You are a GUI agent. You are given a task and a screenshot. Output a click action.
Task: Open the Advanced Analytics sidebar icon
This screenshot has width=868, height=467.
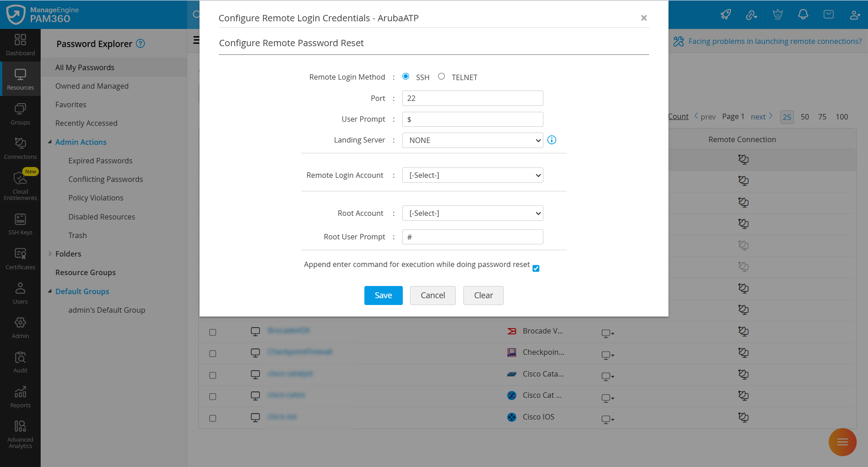coord(20,434)
